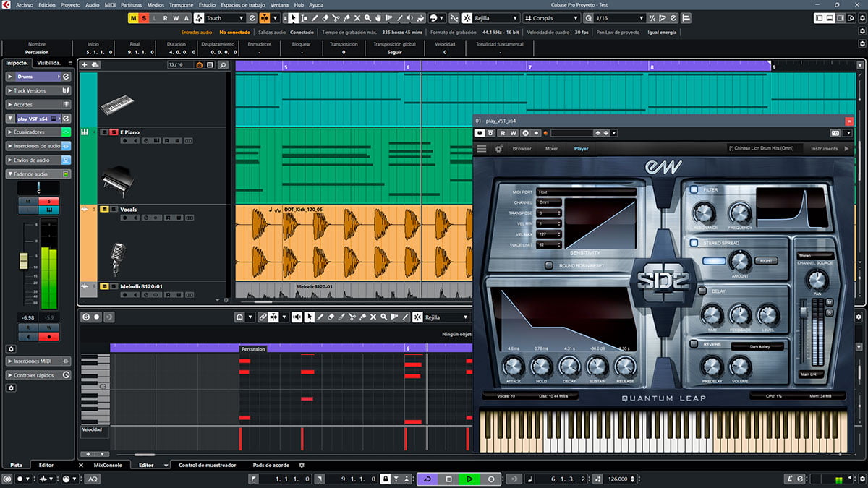Select the Glue tool in main toolbar
The image size is (868, 488).
pyautogui.click(x=346, y=18)
